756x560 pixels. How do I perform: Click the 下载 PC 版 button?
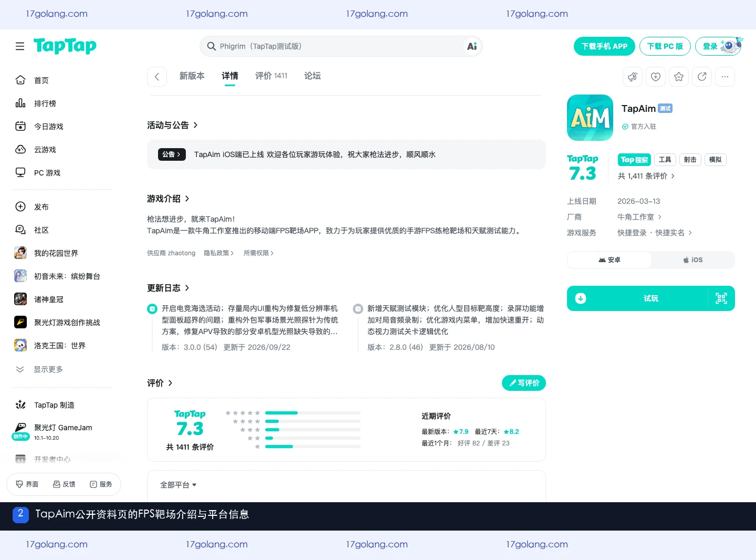[x=665, y=46]
